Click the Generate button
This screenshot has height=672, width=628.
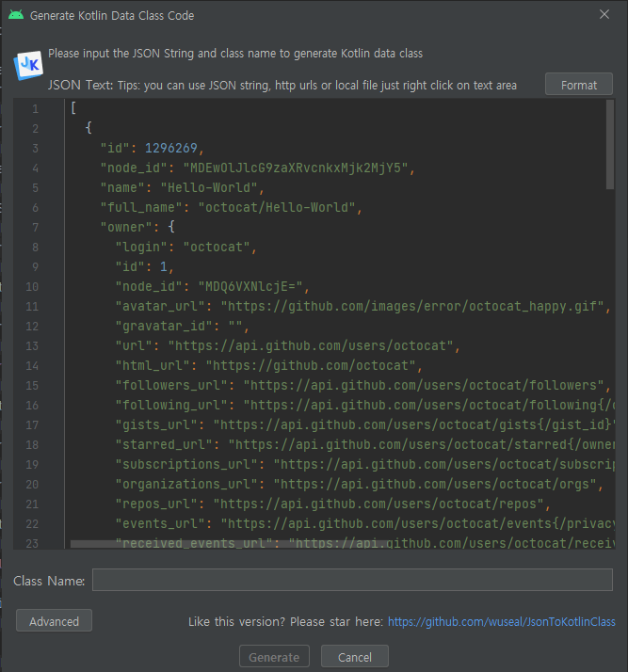coord(274,657)
